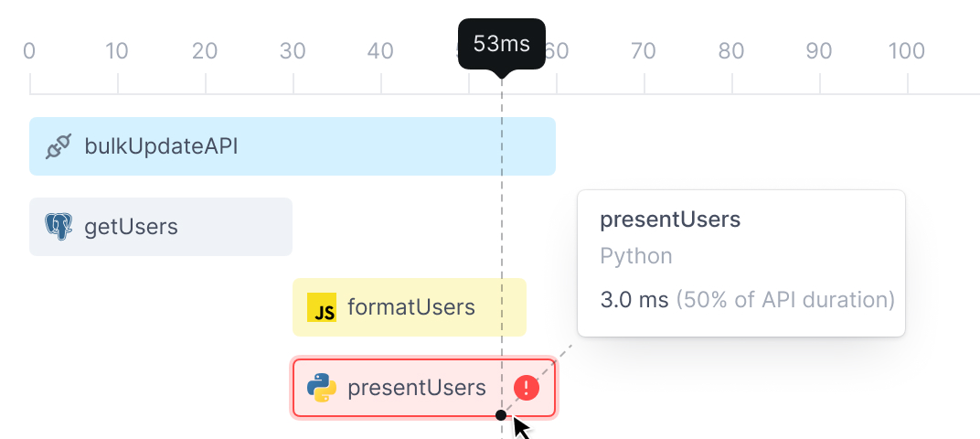Click the bulkUpdateAPI link icon
Screen dimensions: 980x439
[59, 146]
